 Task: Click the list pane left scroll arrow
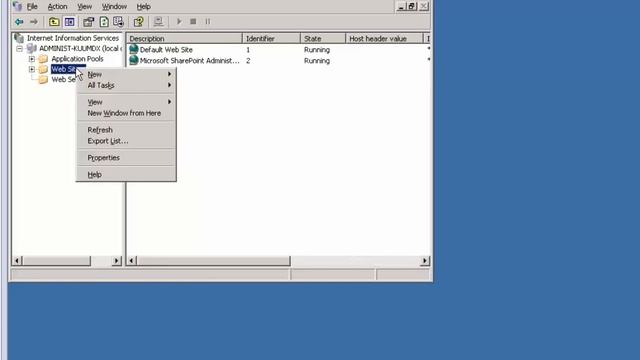pyautogui.click(x=132, y=260)
